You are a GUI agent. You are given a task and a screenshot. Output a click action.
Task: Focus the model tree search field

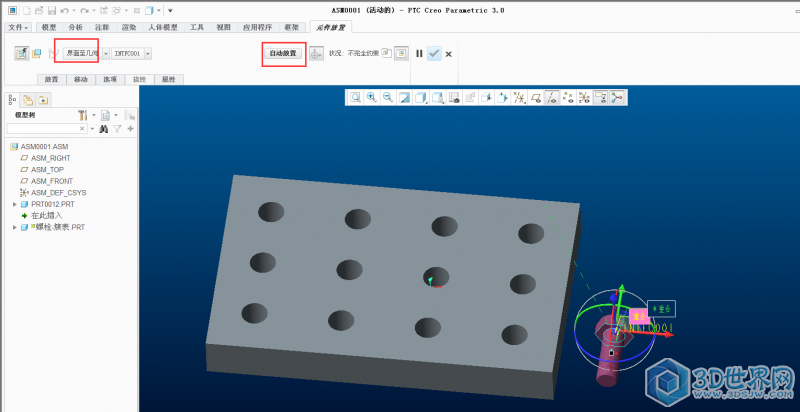[x=45, y=129]
